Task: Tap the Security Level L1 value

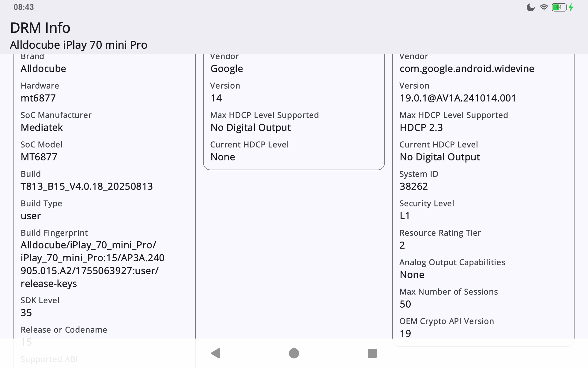Action: click(x=405, y=216)
